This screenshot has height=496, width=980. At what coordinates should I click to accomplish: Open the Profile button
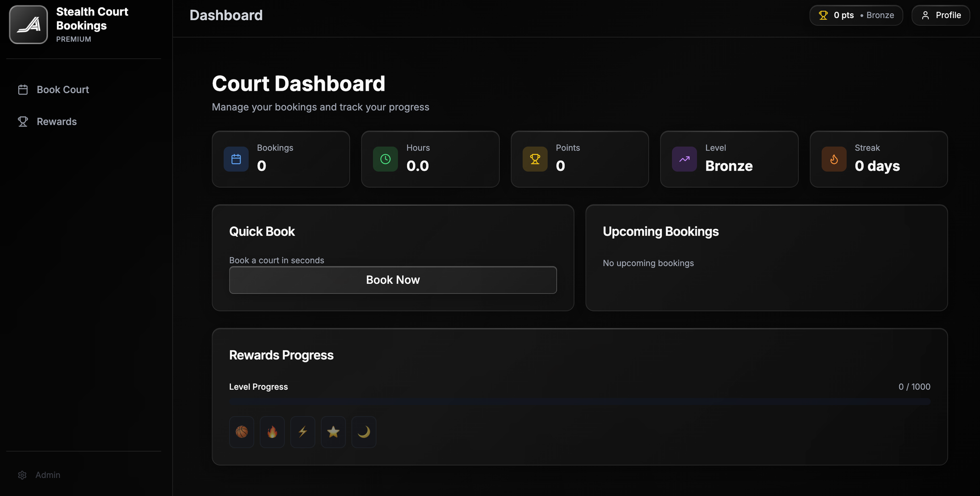940,15
